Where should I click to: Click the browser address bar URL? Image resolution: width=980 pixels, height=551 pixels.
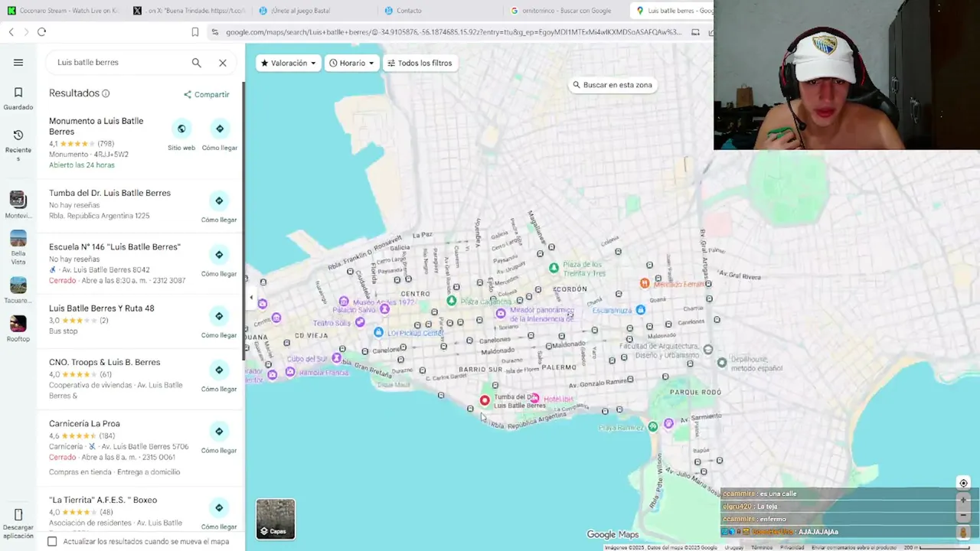coord(452,32)
